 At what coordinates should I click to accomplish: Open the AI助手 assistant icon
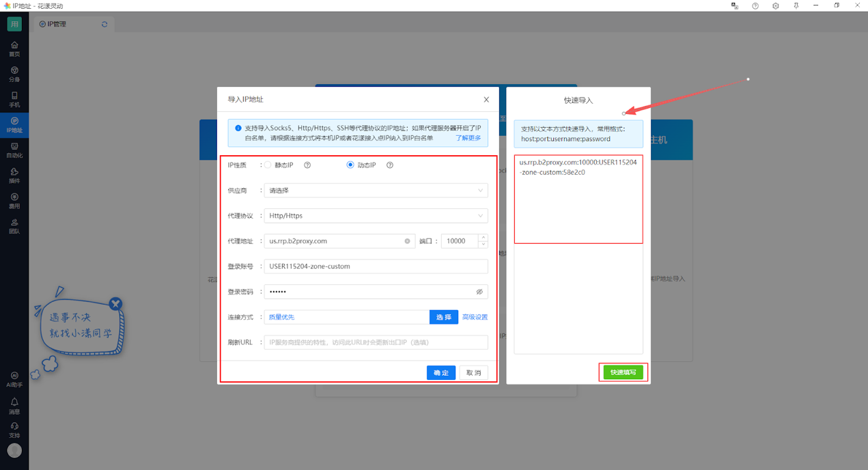click(14, 379)
